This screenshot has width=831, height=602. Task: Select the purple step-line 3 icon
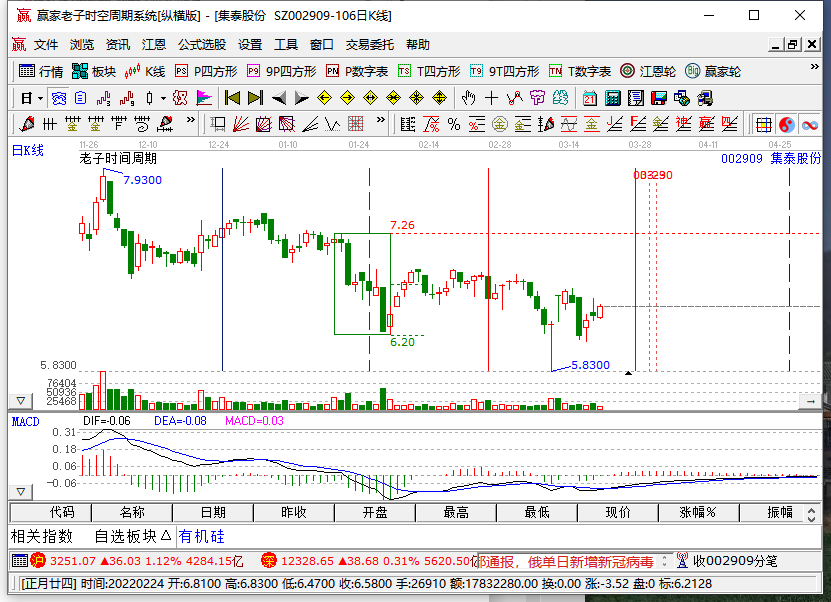pyautogui.click(x=104, y=99)
